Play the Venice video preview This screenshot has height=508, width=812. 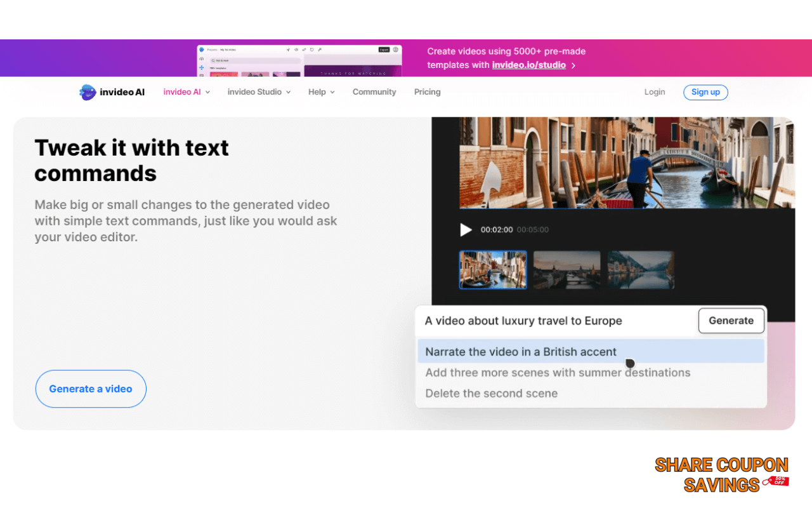click(466, 230)
